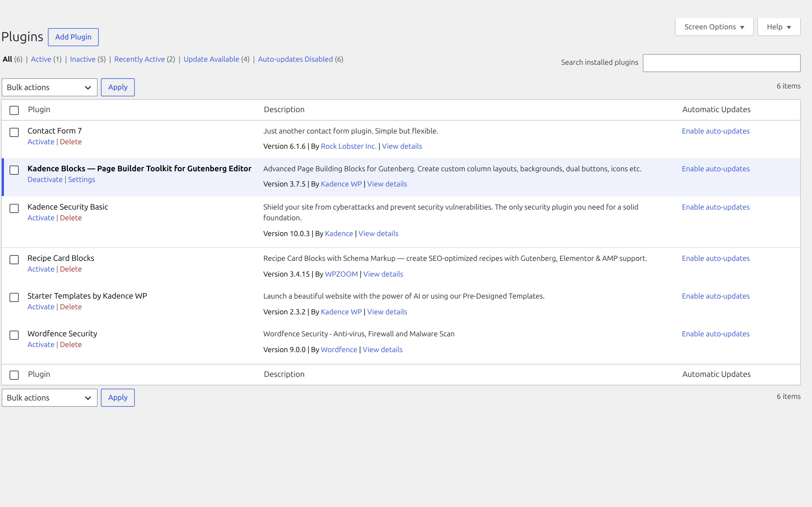Check the Recipe Card Blocks checkbox
Screen dimensions: 812x507
tap(14, 259)
